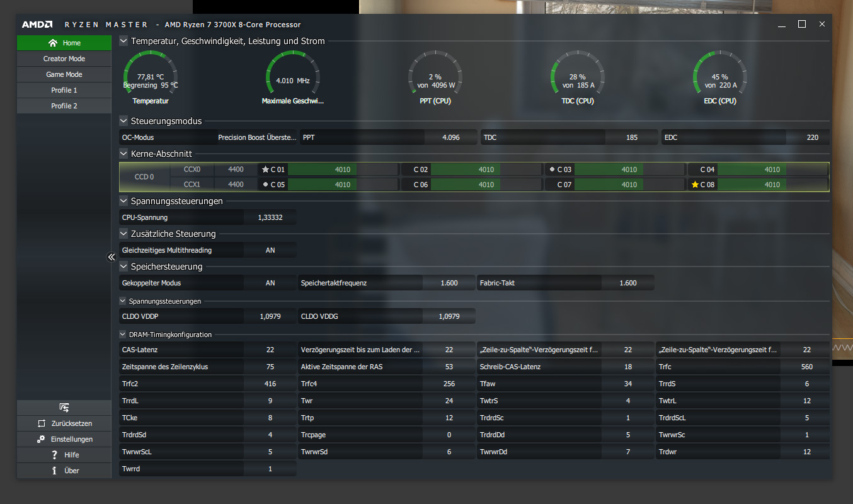
Task: Click Schreib-CAS-Latenz value 18
Action: [x=628, y=367]
